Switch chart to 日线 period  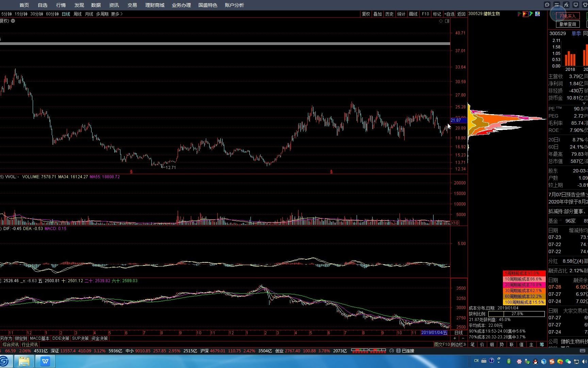point(66,14)
